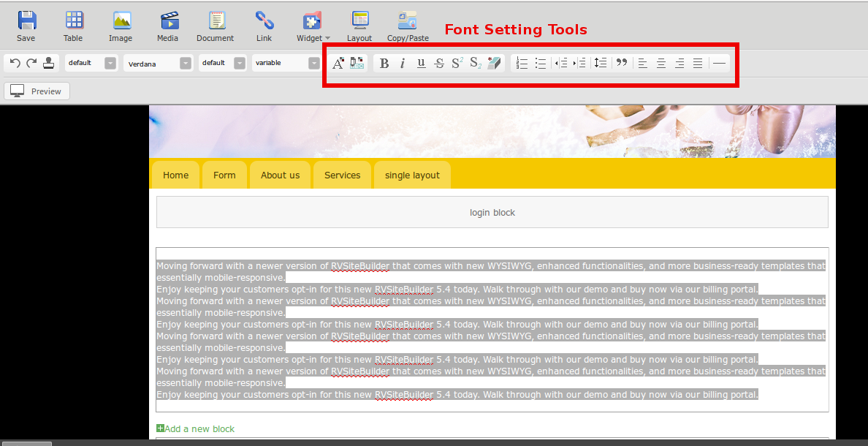Switch to the Services tab
This screenshot has width=868, height=446.
[342, 175]
